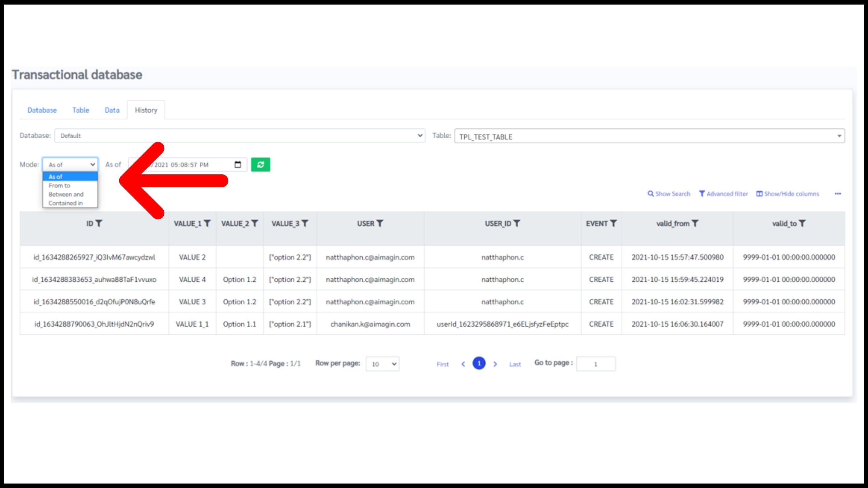This screenshot has height=488, width=868.
Task: Open the three-dots more options menu
Action: coord(838,194)
